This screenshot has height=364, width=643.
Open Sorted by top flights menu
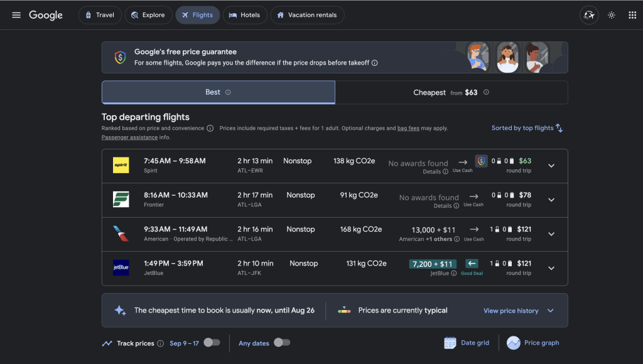click(527, 128)
